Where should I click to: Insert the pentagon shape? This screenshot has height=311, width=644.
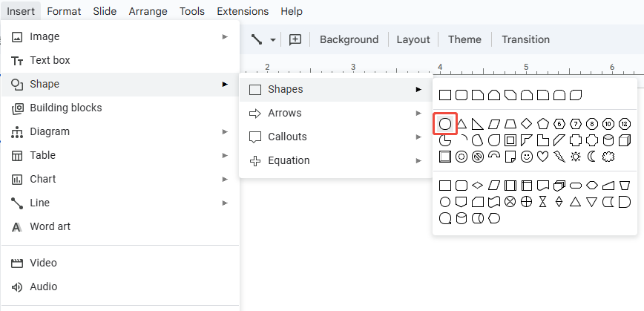coord(543,123)
